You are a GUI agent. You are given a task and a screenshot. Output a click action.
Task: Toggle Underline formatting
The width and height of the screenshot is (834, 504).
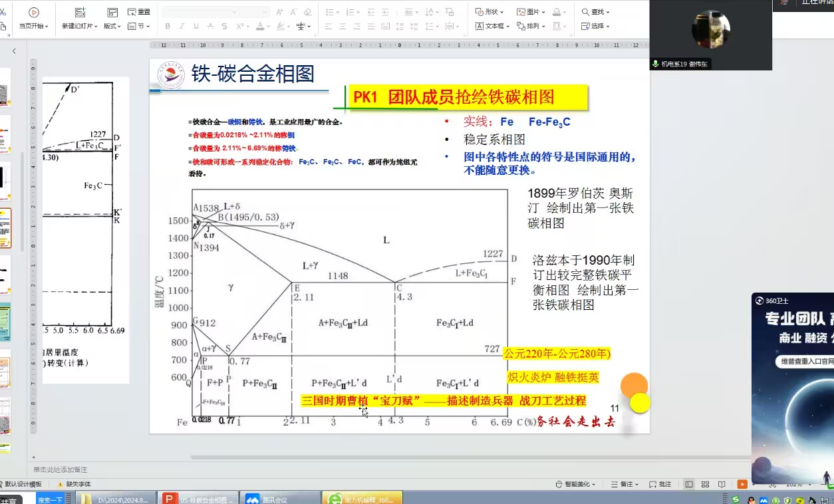196,26
